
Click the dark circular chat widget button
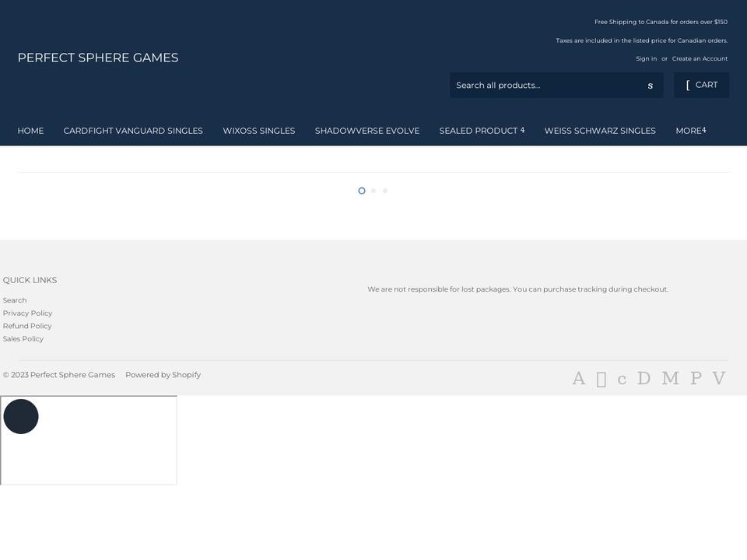21,417
